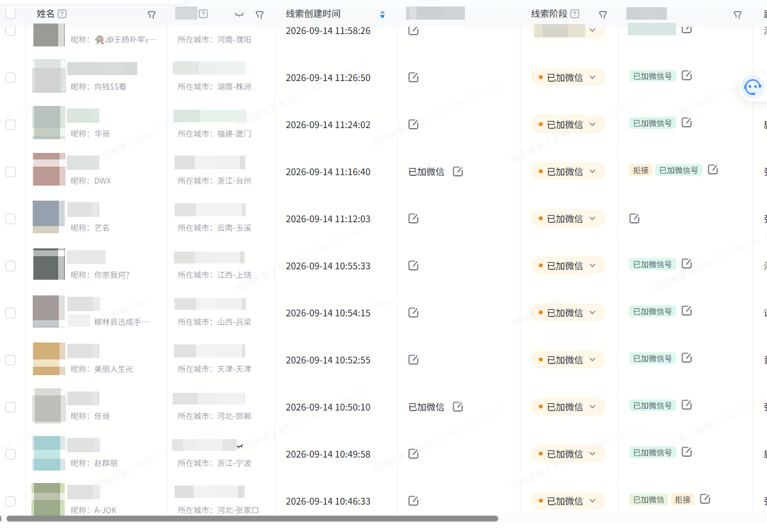Screen dimensions: 767x532
Task: Click the avatar thumbnail for the 美丽人生 row
Action: pyautogui.click(x=49, y=358)
